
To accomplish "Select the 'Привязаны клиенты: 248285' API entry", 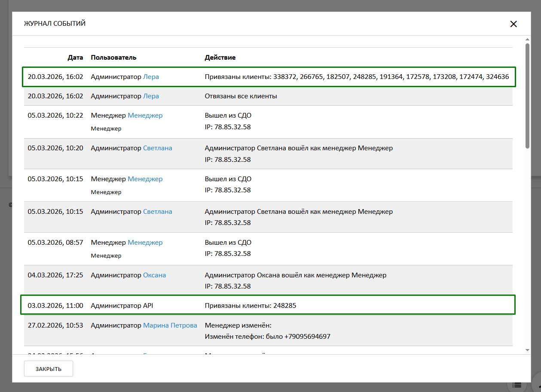I will coord(250,306).
